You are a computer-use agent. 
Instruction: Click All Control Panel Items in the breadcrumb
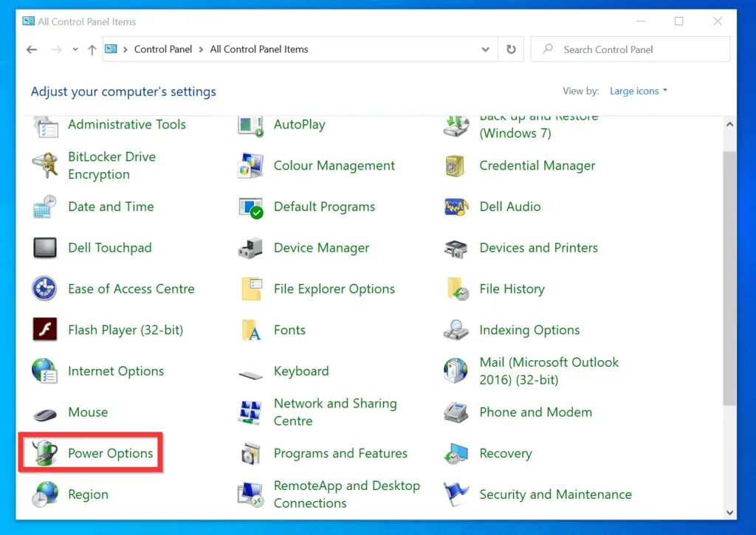point(258,49)
